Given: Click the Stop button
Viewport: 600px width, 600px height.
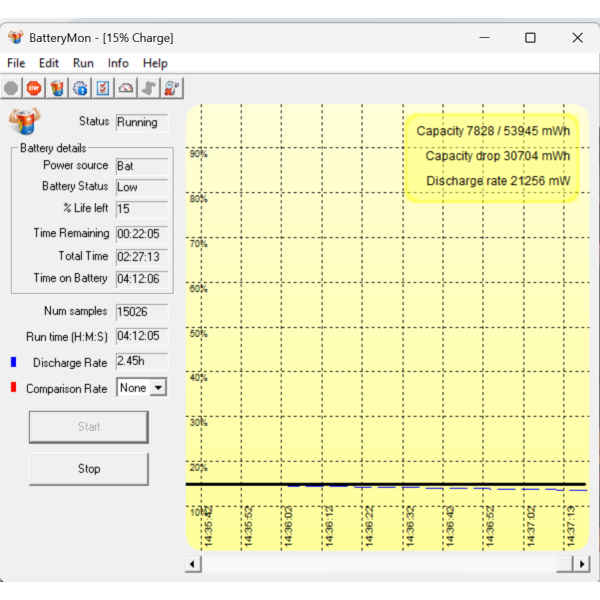Looking at the screenshot, I should click(89, 469).
